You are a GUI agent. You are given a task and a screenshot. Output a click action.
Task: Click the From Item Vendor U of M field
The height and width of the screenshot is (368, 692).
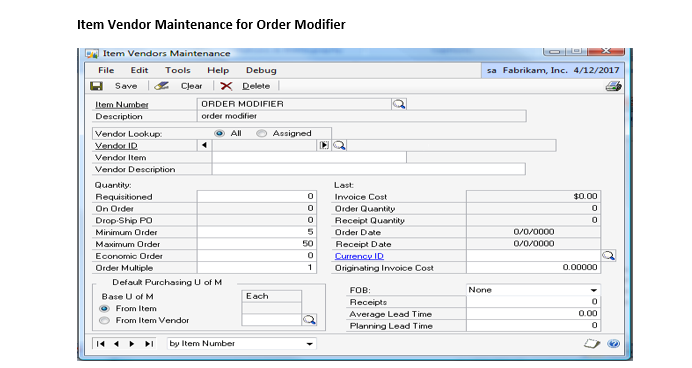[272, 320]
